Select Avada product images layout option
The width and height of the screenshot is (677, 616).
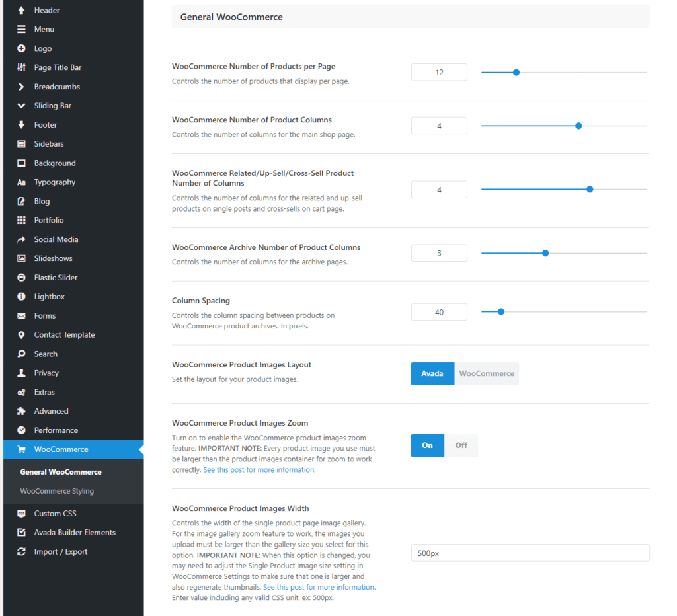coord(432,373)
